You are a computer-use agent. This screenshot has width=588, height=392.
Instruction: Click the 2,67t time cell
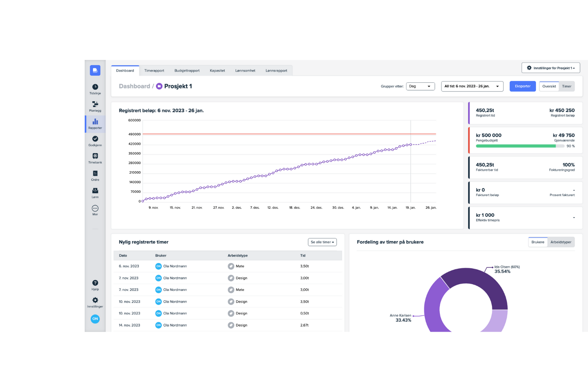[x=304, y=325]
